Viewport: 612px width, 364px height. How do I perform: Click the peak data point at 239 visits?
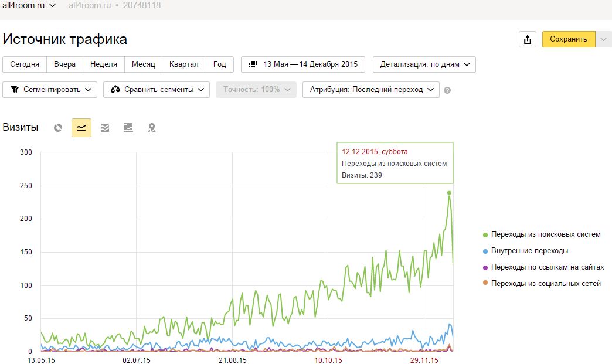tap(449, 193)
